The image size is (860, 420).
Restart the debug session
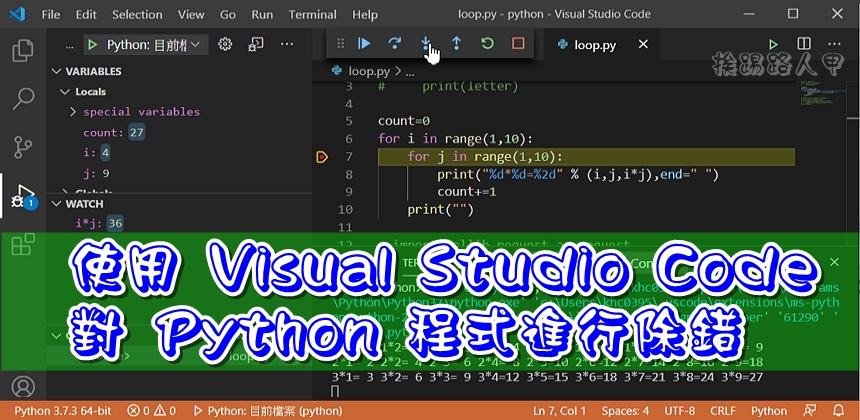487,44
